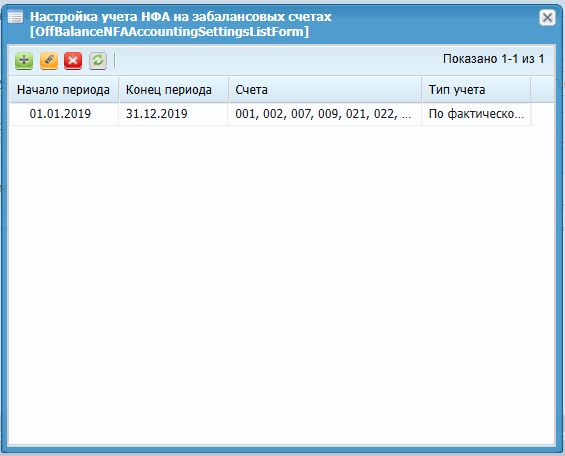Screen dimensions: 565x456
Task: Sort by Конец периода column header
Action: coord(173,90)
